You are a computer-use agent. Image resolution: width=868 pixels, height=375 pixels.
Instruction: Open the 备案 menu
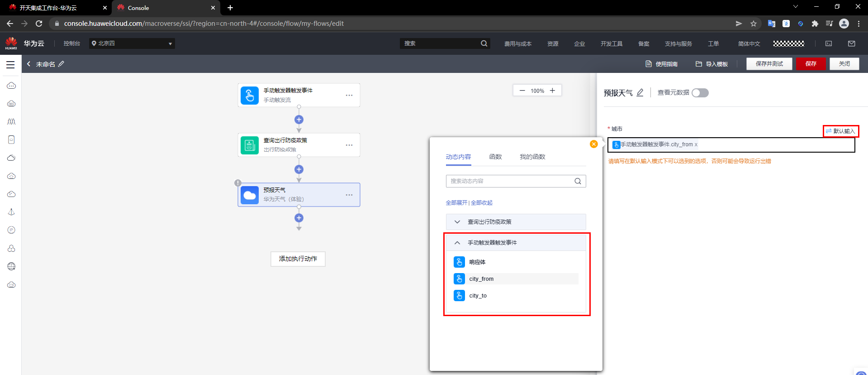point(644,43)
